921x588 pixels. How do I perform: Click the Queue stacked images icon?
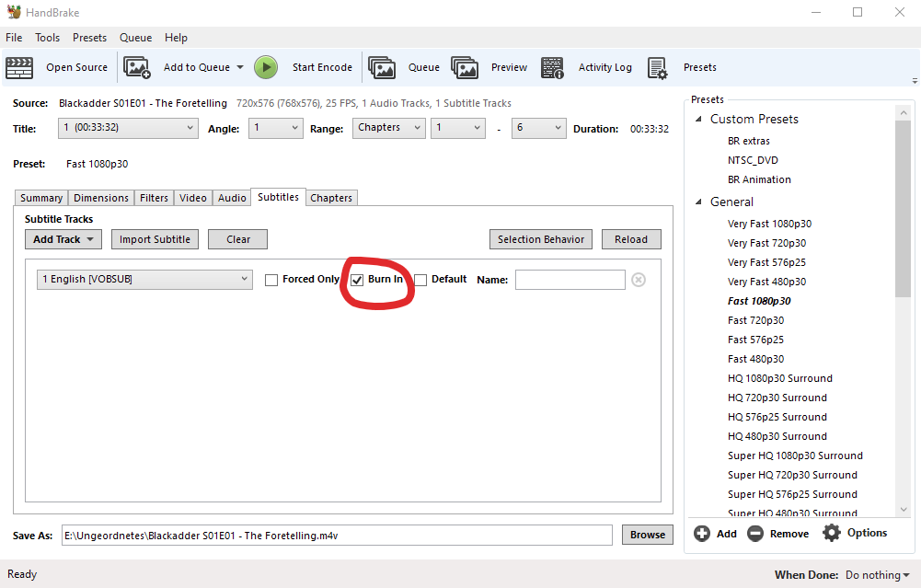(382, 67)
